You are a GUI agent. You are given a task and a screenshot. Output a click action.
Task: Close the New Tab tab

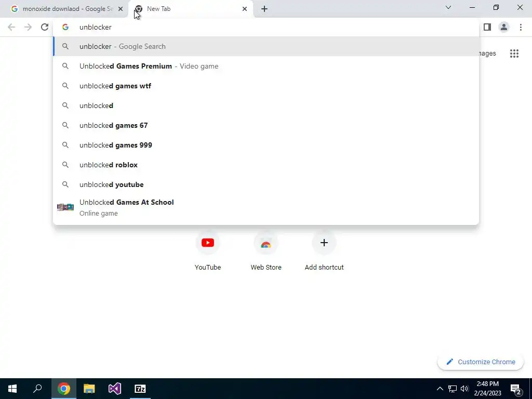pos(245,9)
